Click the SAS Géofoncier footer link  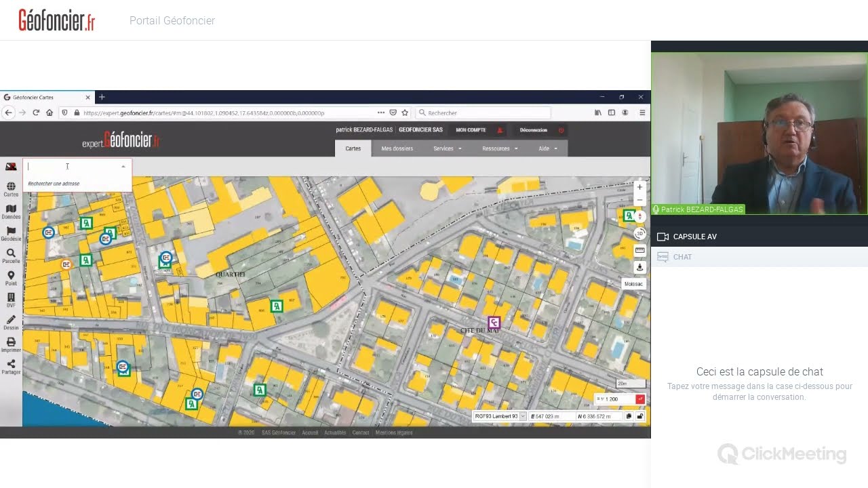[x=279, y=432]
